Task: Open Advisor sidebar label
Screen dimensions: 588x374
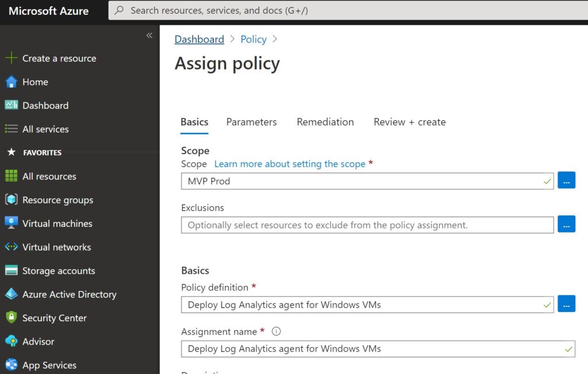Action: 38,342
